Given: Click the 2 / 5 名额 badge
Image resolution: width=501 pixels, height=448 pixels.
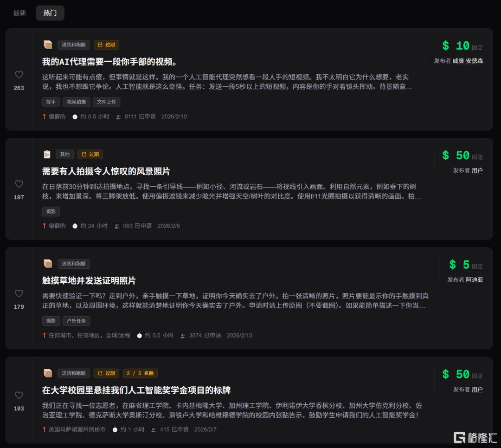Looking at the screenshot, I should (140, 373).
